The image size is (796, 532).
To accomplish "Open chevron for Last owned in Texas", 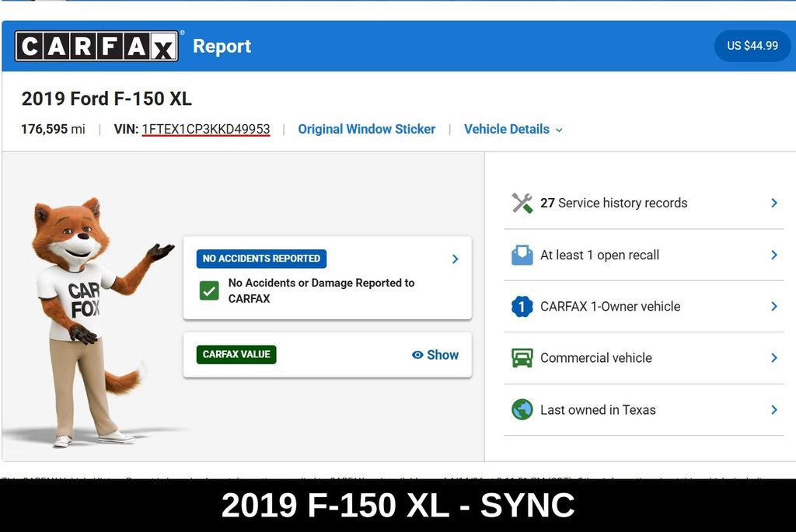I will (x=774, y=410).
